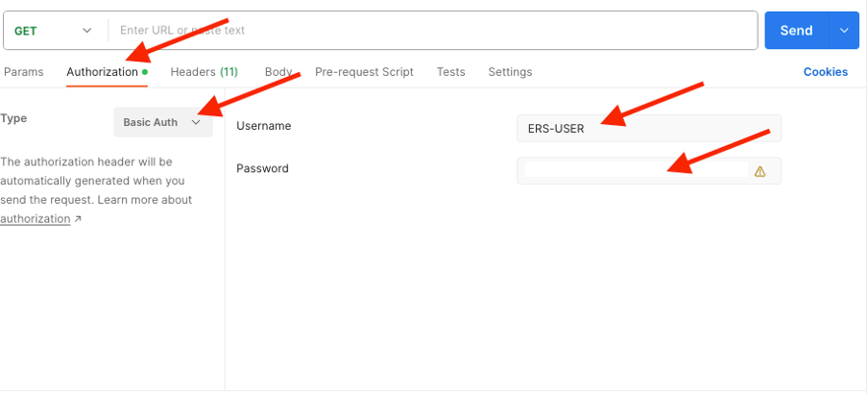Open the Pre-request Script tab

coord(364,72)
